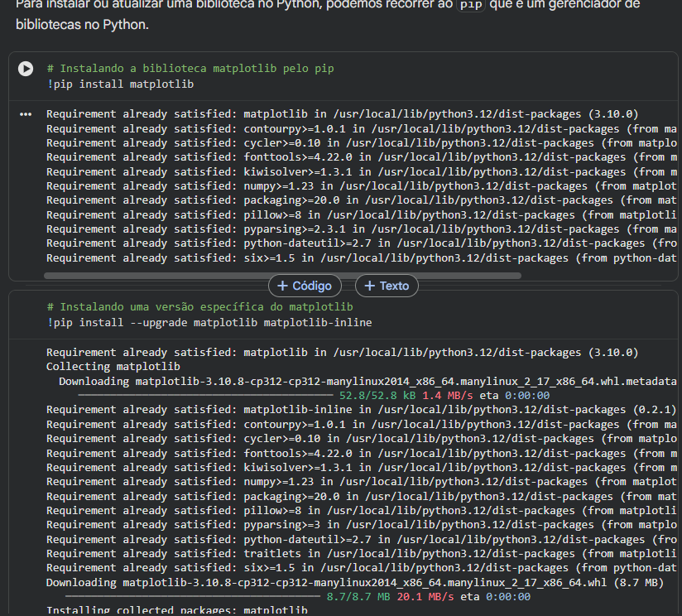
Task: Click the '!pip install --upgrade matplotlib matplotlib-inline' line
Action: coord(209,322)
